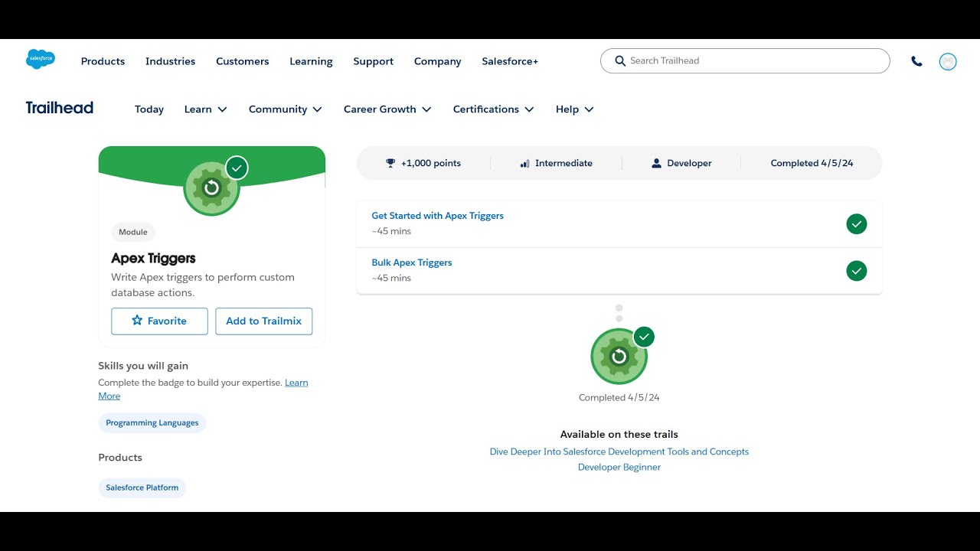Expand the Help menu chevron

589,109
